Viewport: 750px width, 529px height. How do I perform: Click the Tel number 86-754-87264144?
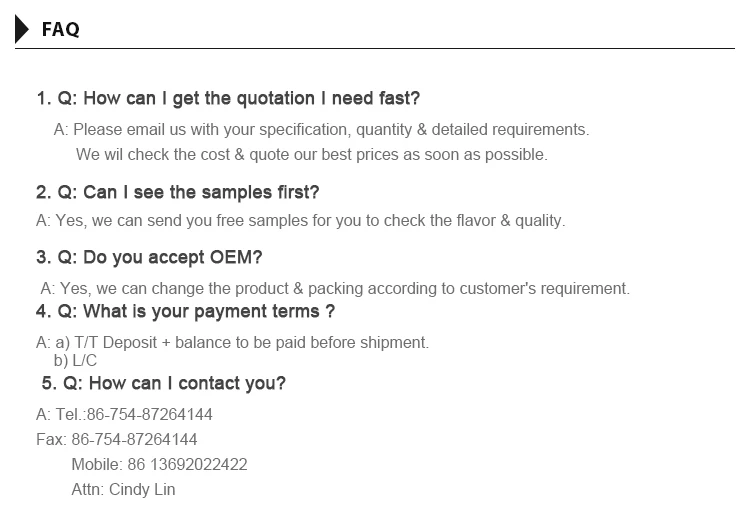[149, 414]
